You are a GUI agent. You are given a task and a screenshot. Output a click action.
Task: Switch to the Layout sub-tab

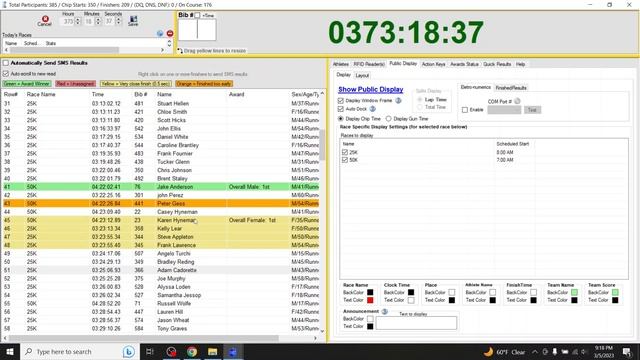pos(362,76)
